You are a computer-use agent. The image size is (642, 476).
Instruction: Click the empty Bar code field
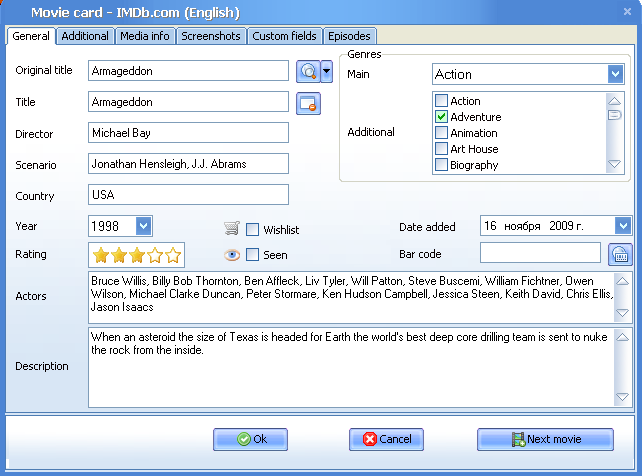[540, 253]
